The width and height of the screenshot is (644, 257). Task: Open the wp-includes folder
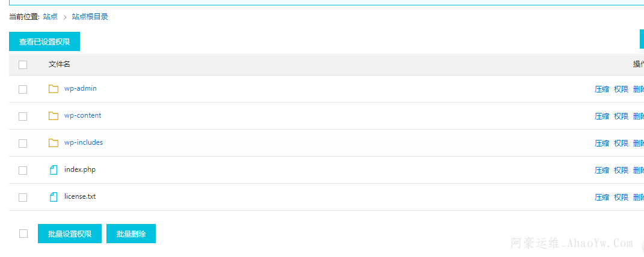point(84,142)
